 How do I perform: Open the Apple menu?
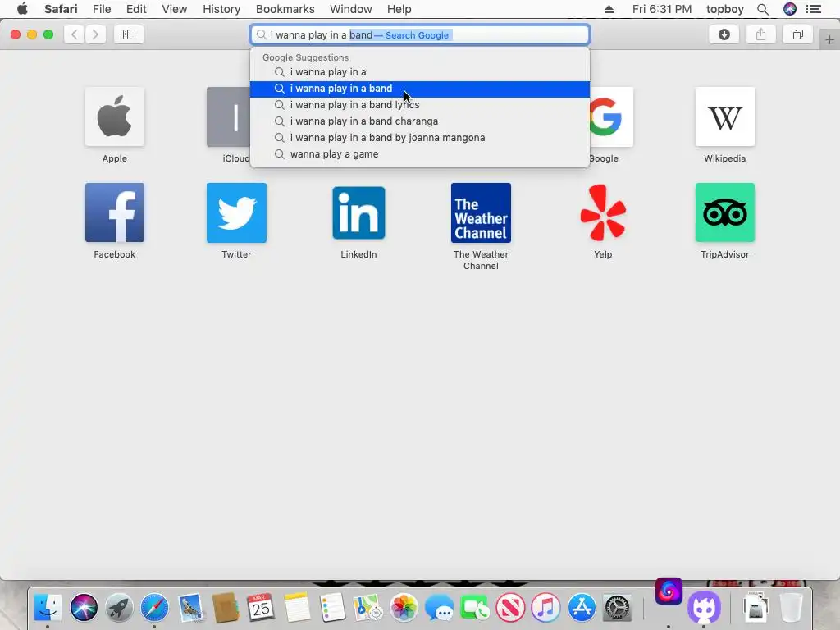coord(22,9)
